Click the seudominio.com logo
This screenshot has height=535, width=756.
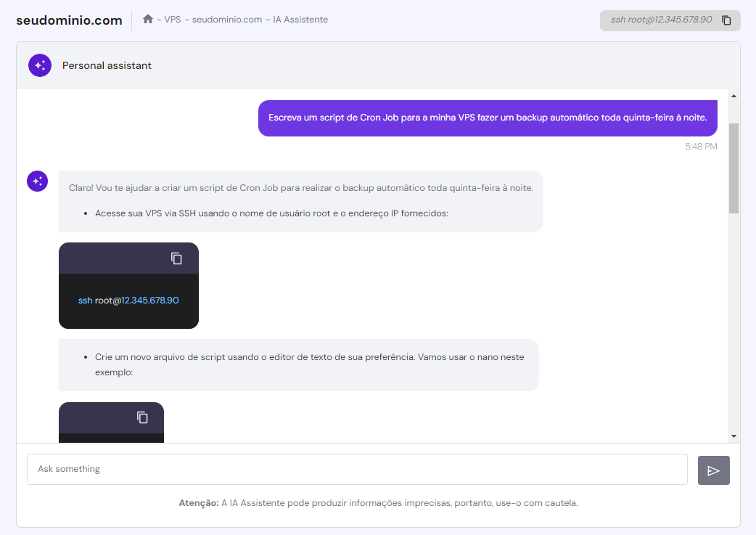67,20
